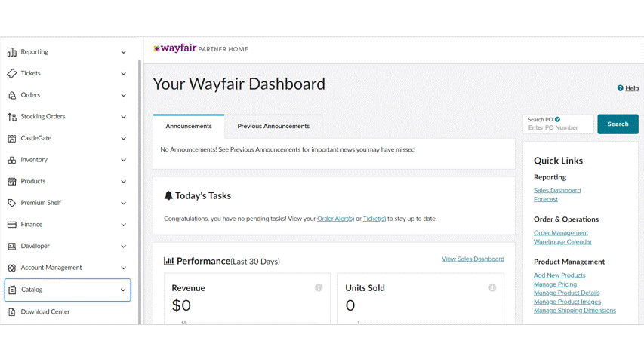Switch to Previous Announcements tab
Screen dimensions: 644x362
coord(273,126)
